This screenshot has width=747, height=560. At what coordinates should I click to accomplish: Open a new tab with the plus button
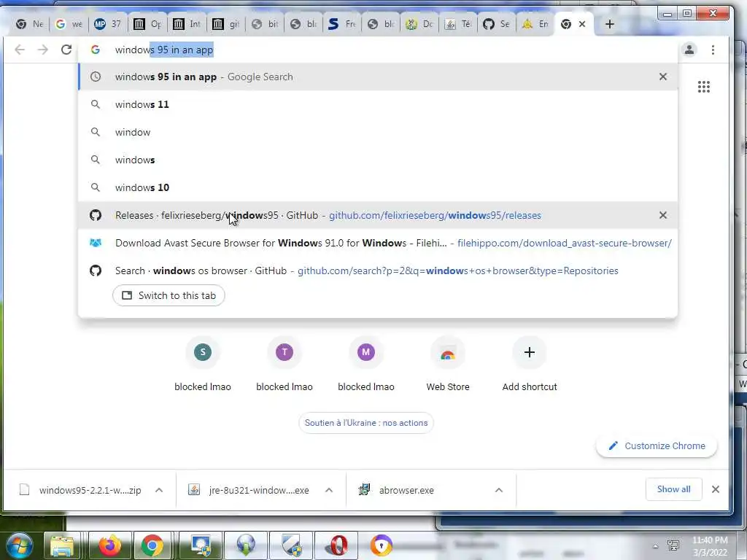coord(609,24)
